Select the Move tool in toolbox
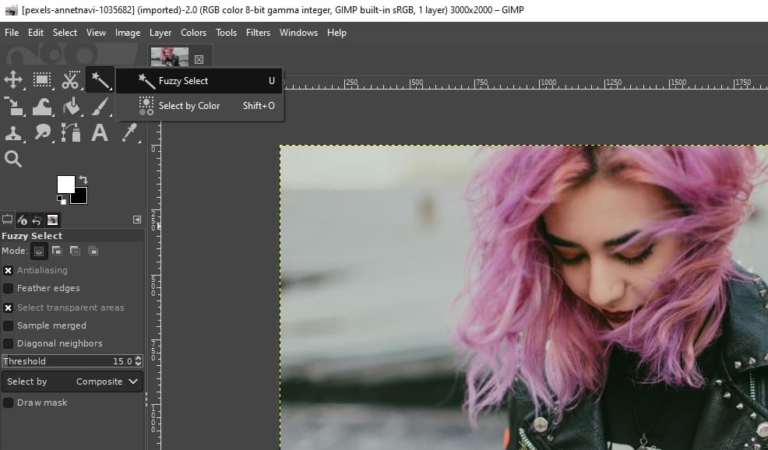The width and height of the screenshot is (768, 450). pyautogui.click(x=14, y=80)
